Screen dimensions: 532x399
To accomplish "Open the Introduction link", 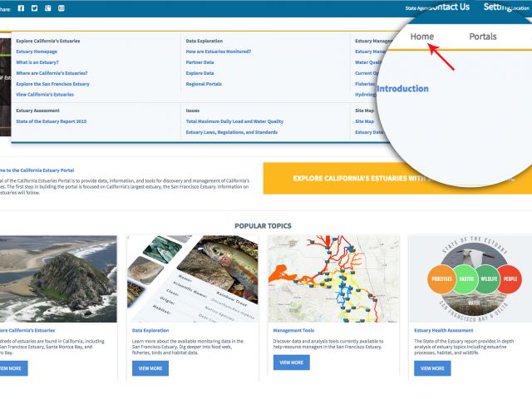I will click(x=402, y=89).
